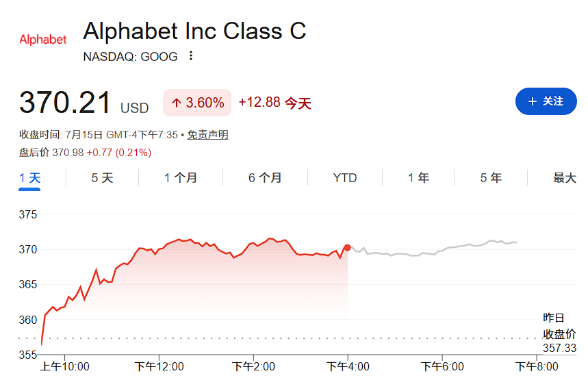Image resolution: width=588 pixels, height=380 pixels.
Task: Select the 最大 maximum range tab
Action: coord(564,178)
